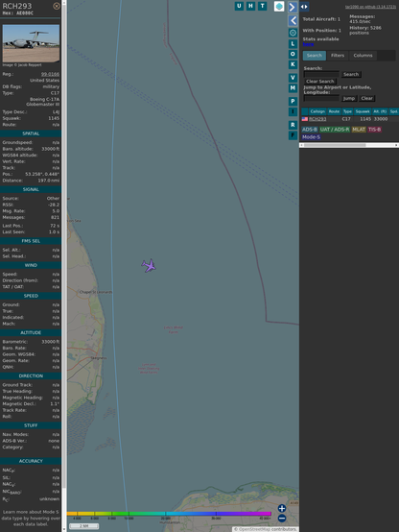Click the purple aircraft icon on map
399x532 pixels.
(x=149, y=265)
